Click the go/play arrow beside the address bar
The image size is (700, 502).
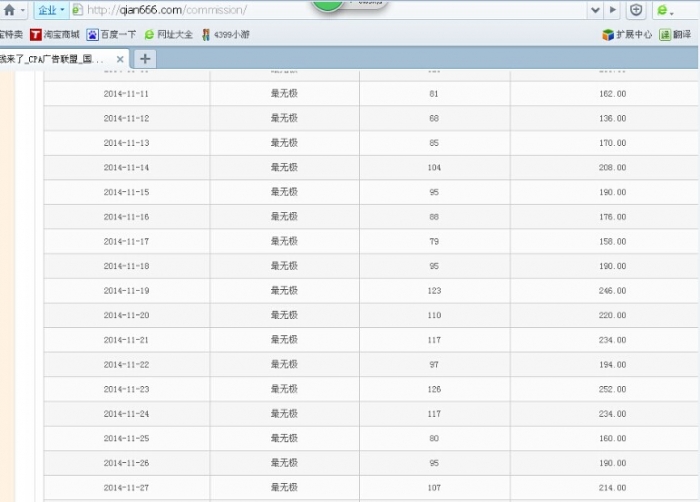[612, 10]
